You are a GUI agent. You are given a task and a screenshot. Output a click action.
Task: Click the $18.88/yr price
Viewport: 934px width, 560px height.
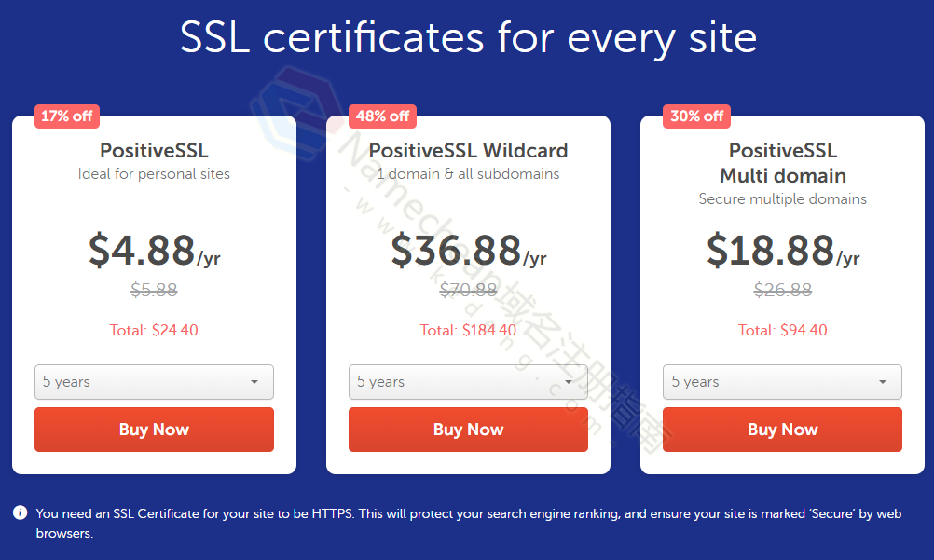pos(783,251)
